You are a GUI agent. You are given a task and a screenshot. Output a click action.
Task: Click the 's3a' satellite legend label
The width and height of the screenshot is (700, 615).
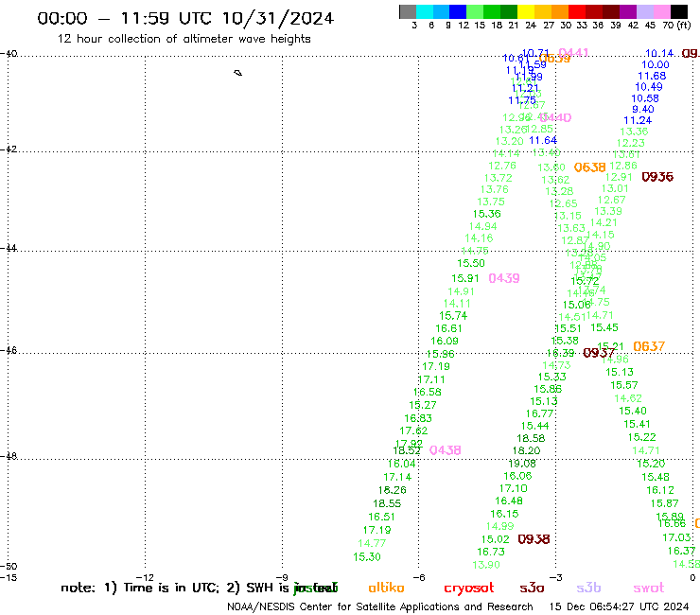(x=532, y=588)
